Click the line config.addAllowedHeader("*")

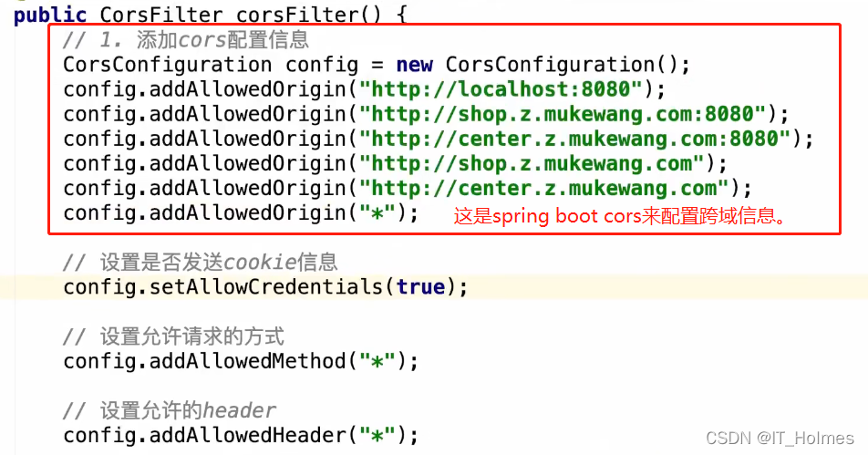tap(241, 436)
